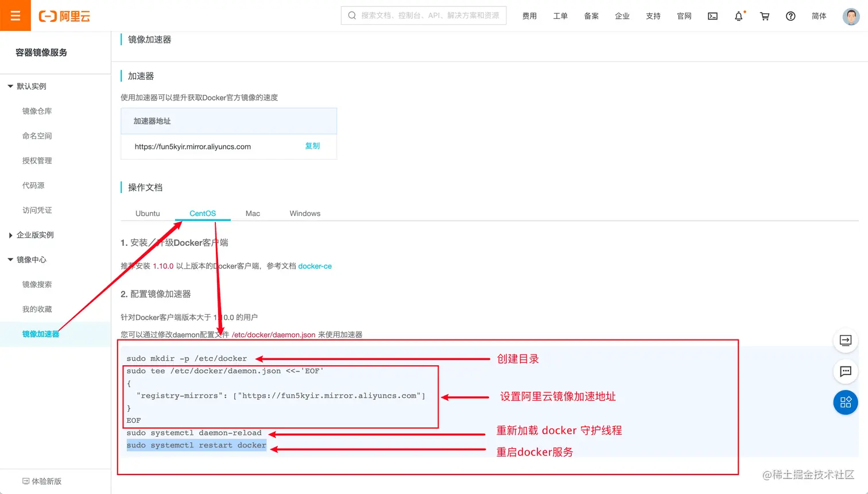Open the 支持 top menu

653,16
